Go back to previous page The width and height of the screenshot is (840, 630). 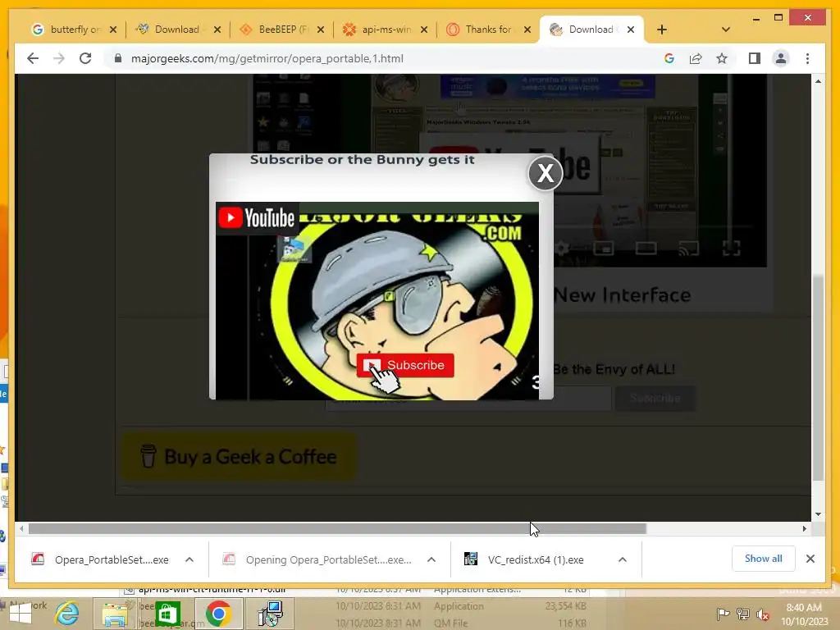coord(33,58)
